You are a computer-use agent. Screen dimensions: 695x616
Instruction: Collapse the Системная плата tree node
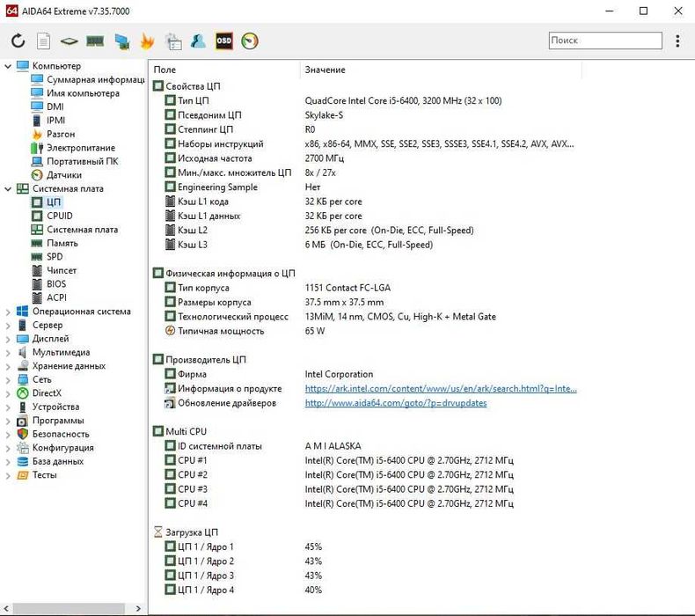8,188
